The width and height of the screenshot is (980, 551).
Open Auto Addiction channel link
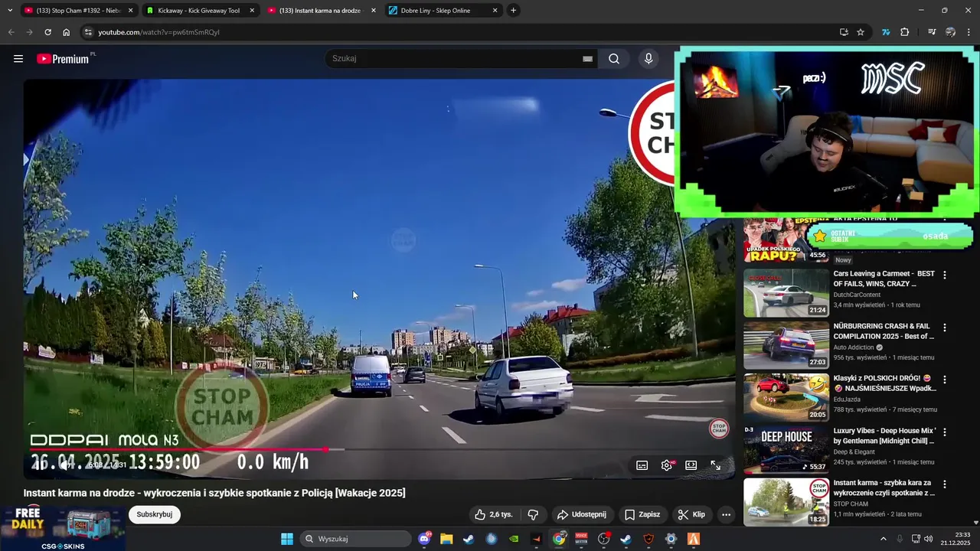pyautogui.click(x=854, y=347)
